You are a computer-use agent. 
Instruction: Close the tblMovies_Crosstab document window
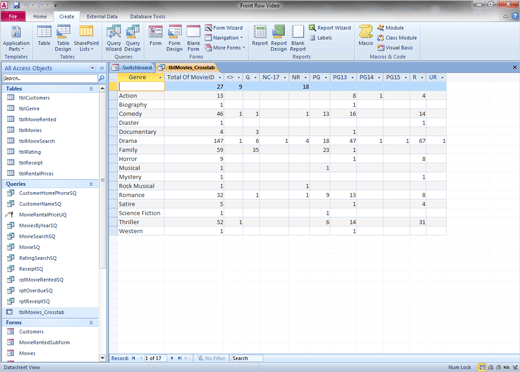click(x=515, y=68)
